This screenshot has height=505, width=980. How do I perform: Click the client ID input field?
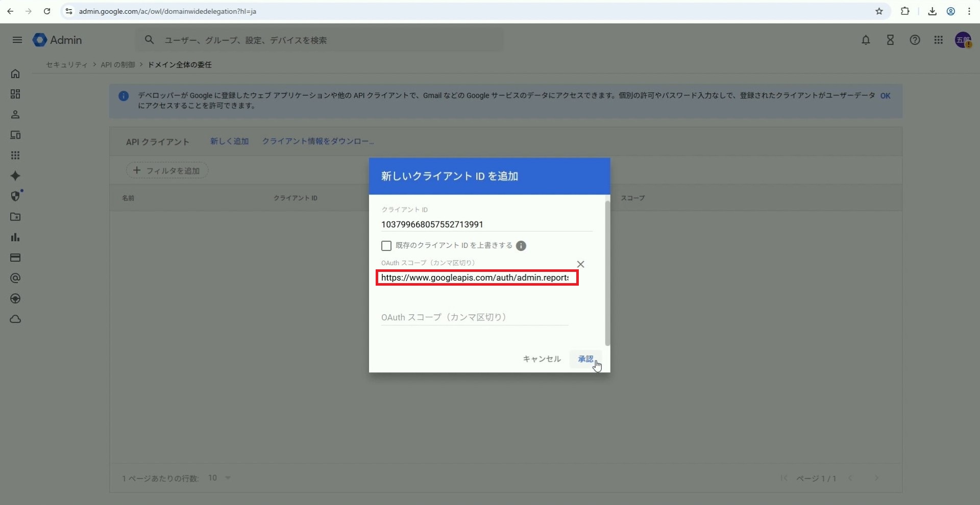[486, 224]
